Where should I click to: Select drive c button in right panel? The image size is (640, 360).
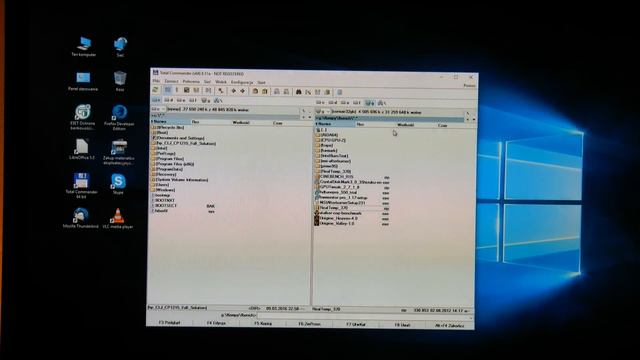320,102
